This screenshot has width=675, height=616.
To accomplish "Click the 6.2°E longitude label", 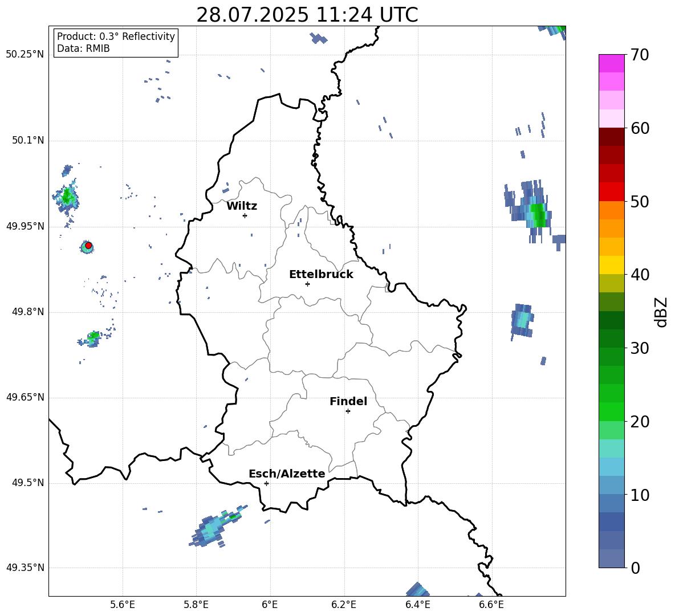I will [344, 605].
